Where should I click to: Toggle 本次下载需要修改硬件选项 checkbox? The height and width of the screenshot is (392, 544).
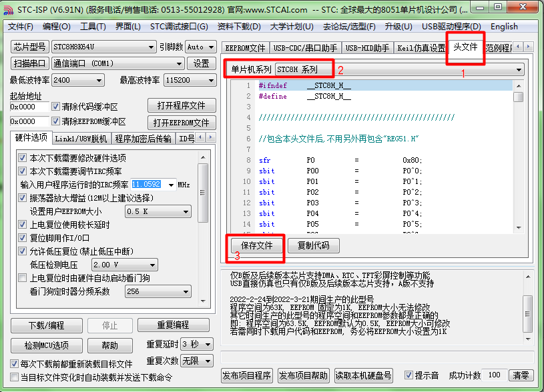[23, 158]
